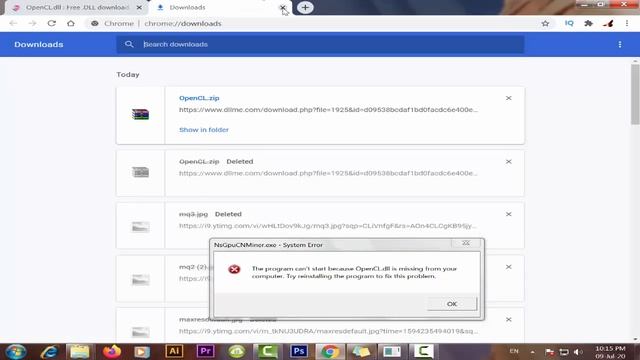The width and height of the screenshot is (640, 360).
Task: Open the OpenCL.zip file link
Action: coord(199,98)
